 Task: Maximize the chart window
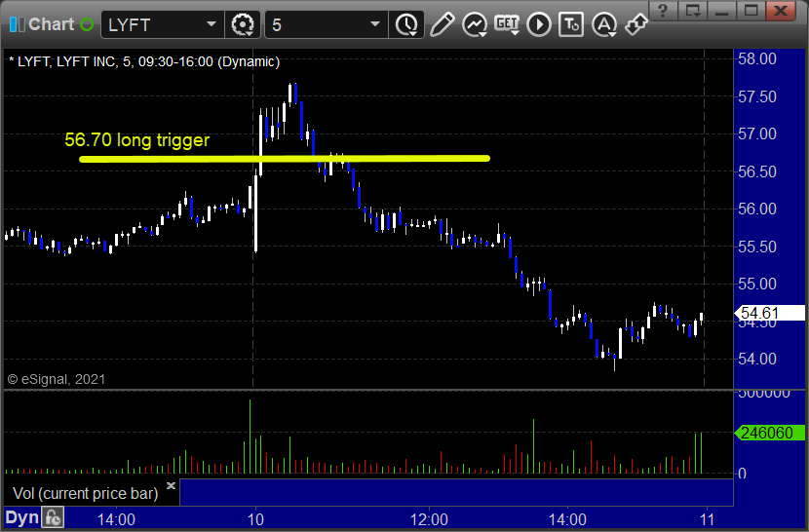point(751,11)
